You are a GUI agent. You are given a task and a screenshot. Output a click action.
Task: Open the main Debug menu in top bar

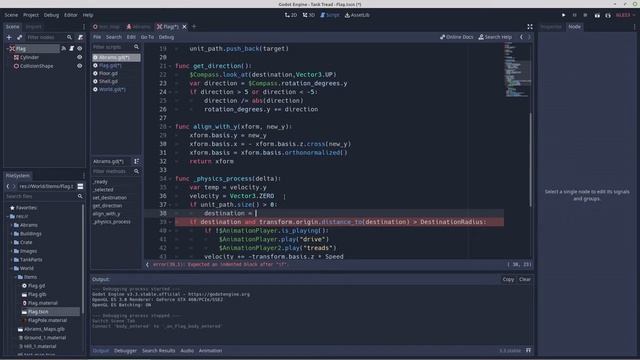[x=51, y=15]
